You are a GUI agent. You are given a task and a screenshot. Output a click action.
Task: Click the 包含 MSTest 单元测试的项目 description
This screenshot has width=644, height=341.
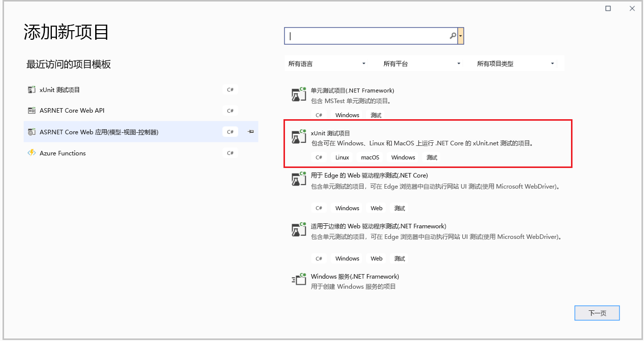click(x=351, y=101)
